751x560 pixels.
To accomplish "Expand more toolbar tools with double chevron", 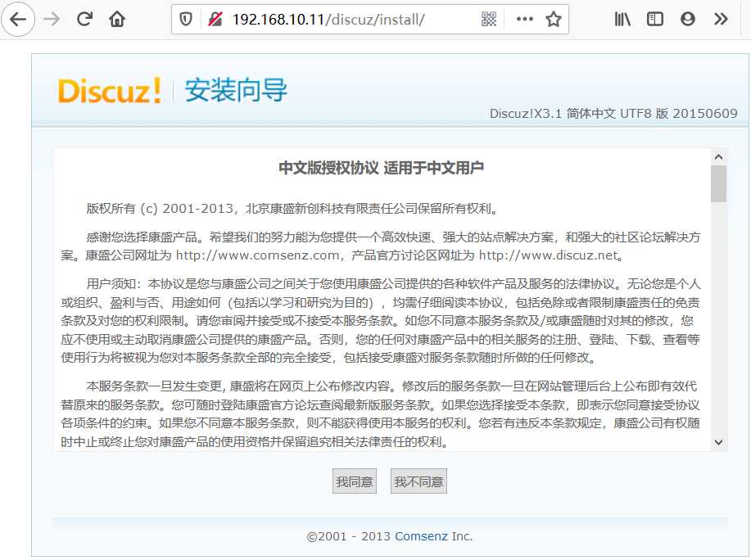I will coord(721,19).
